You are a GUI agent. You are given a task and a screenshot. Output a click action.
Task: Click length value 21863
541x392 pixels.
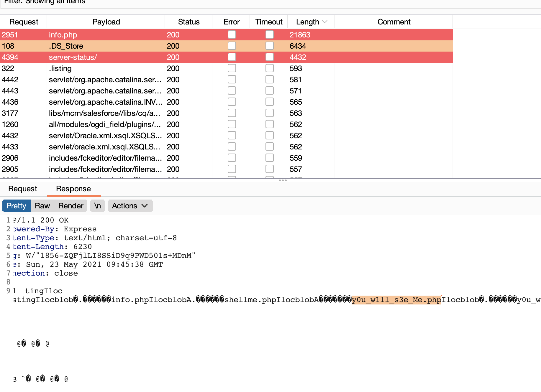[x=300, y=35]
